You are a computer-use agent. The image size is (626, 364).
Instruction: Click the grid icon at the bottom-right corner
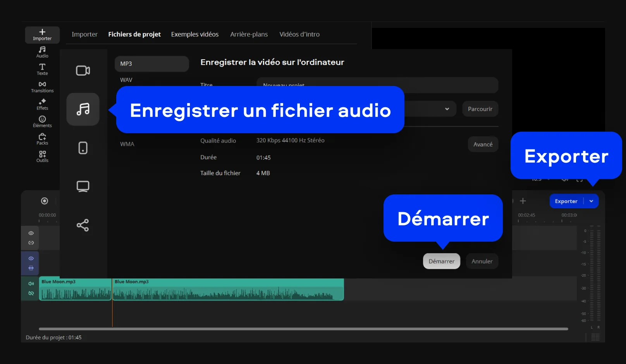tap(595, 337)
